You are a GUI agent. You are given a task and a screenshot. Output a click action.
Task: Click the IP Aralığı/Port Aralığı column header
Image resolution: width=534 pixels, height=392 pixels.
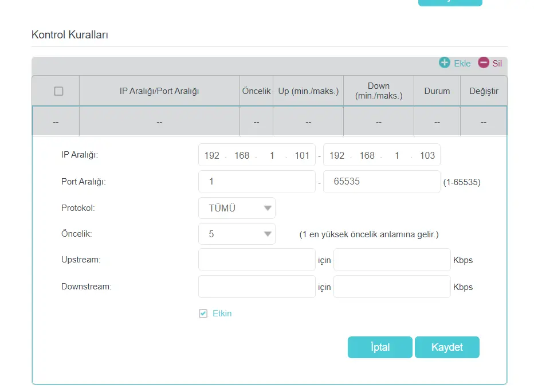(x=159, y=91)
